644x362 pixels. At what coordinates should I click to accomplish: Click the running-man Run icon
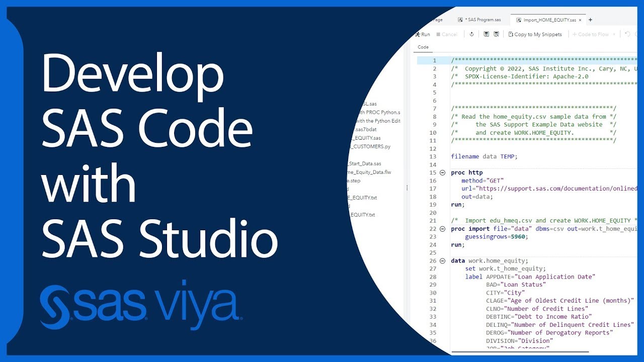418,34
